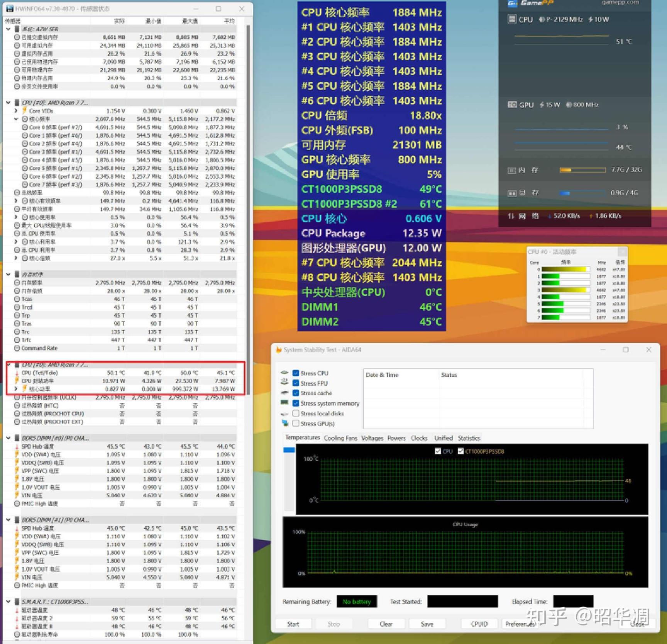Collapse the S.M.A.R.T. CT1000P3PSS group
Viewport: 667px width, 644px height.
click(x=8, y=602)
